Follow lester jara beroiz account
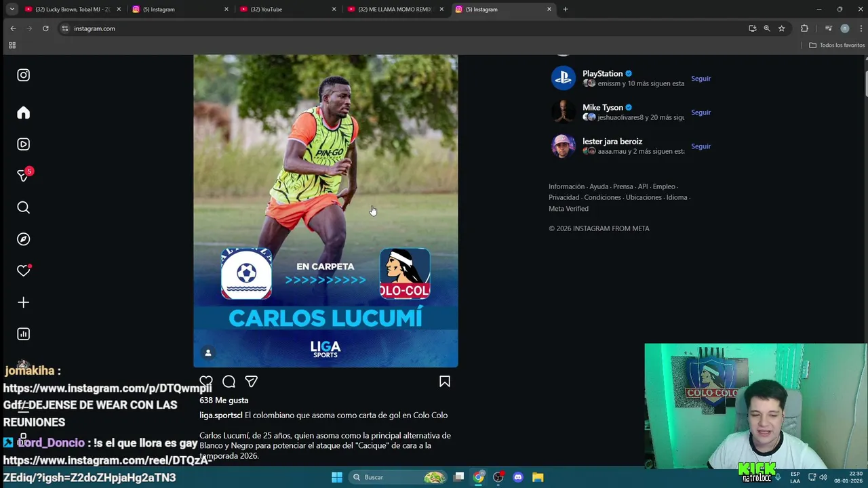This screenshot has width=868, height=488. 701,146
